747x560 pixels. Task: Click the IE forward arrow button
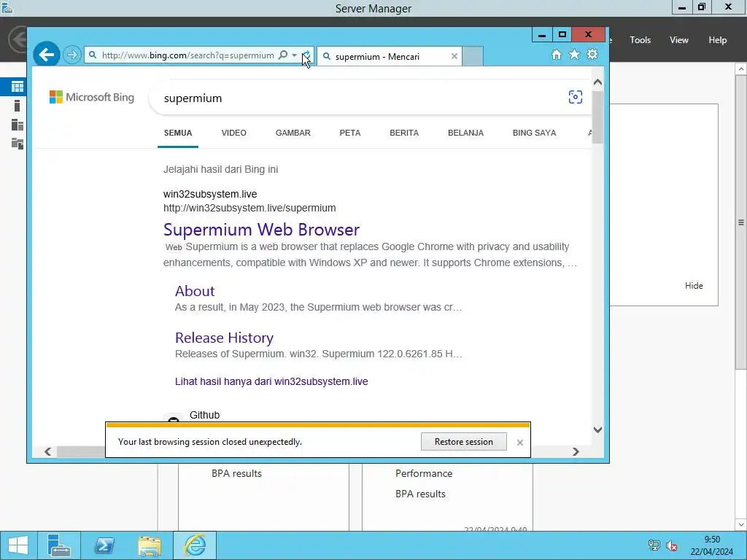[x=72, y=55]
